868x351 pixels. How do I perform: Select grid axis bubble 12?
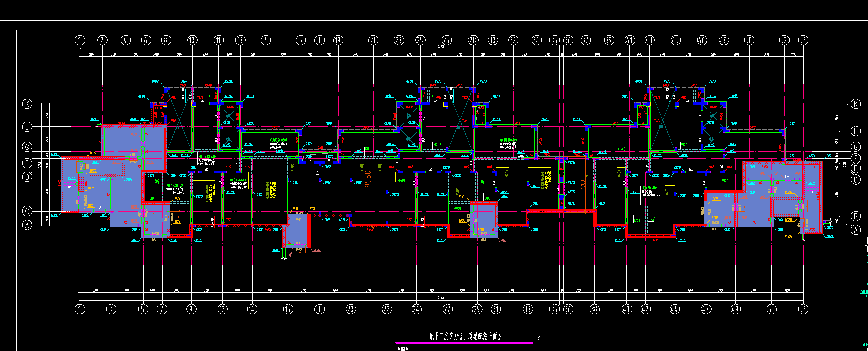pyautogui.click(x=223, y=309)
